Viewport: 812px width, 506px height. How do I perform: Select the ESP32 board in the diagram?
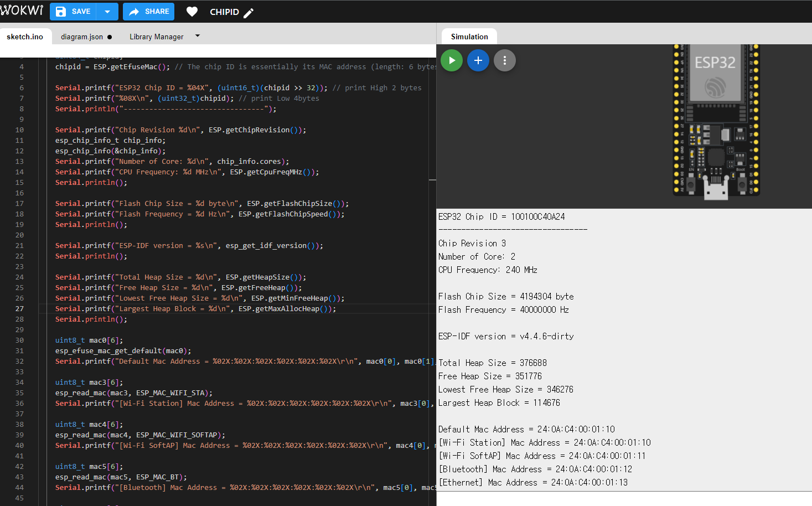[716, 121]
